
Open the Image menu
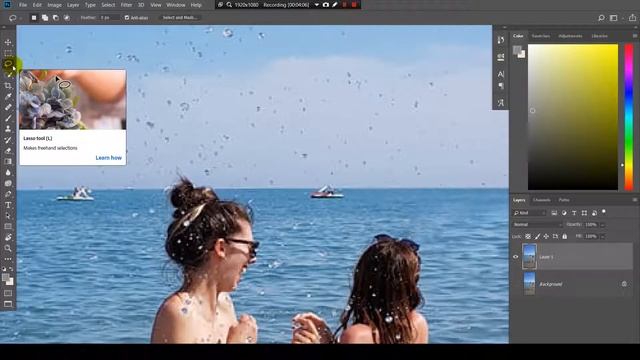point(54,5)
